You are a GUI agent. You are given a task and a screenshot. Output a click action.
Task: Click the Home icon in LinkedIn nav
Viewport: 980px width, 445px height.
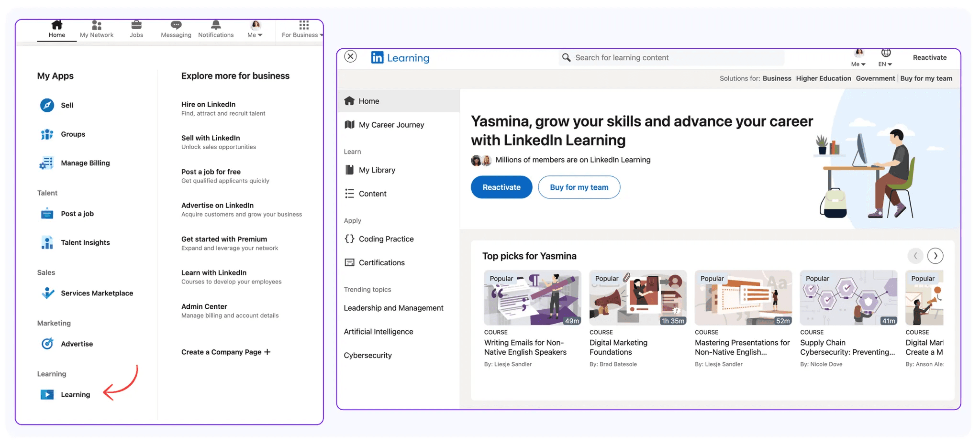57,25
